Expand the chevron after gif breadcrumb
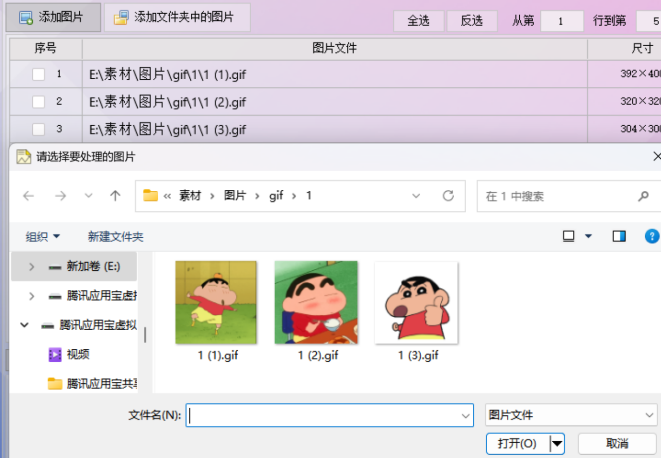This screenshot has width=661, height=458. [294, 196]
